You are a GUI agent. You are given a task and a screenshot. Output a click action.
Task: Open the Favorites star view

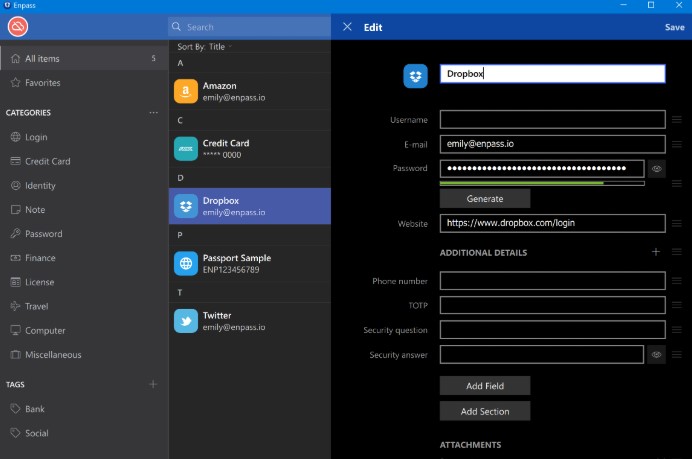[42, 83]
